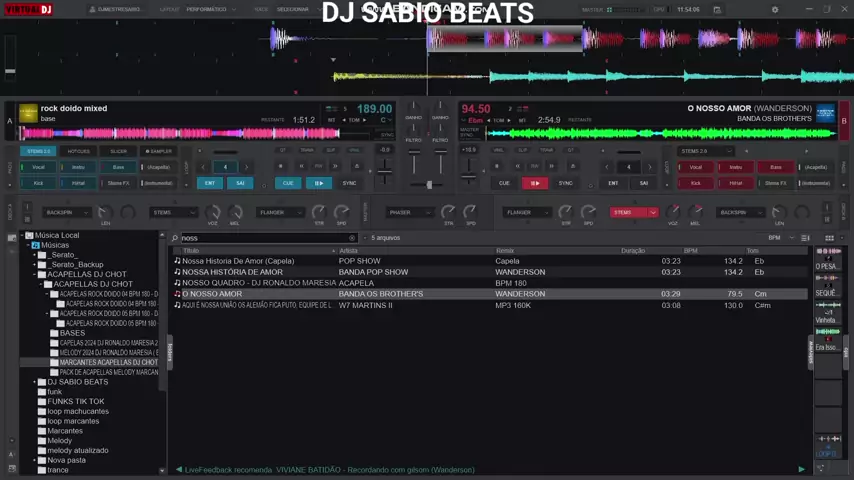Click SYNC on deck B
Viewport: 854px width, 480px height.
pyautogui.click(x=565, y=183)
